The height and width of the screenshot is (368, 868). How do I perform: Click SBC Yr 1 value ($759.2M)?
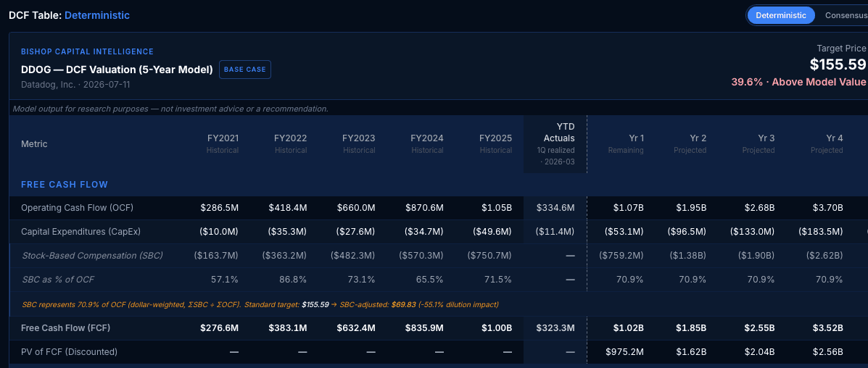point(621,256)
